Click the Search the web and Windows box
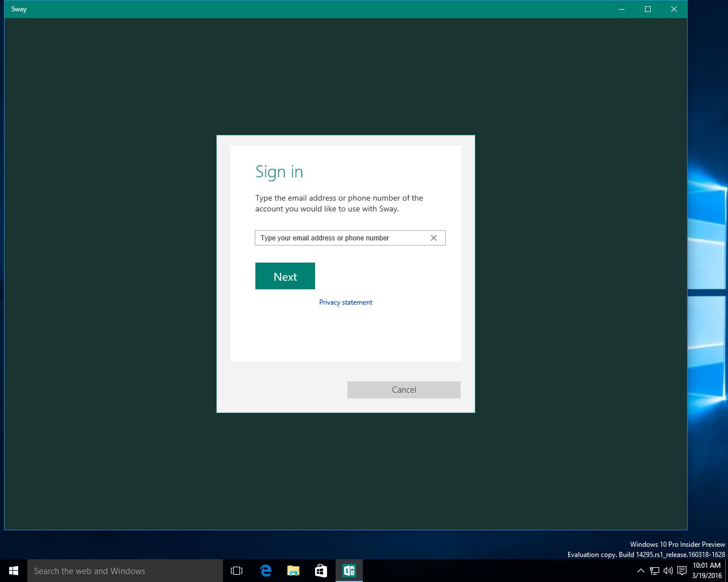Screen dimensions: 728x582 point(125,571)
